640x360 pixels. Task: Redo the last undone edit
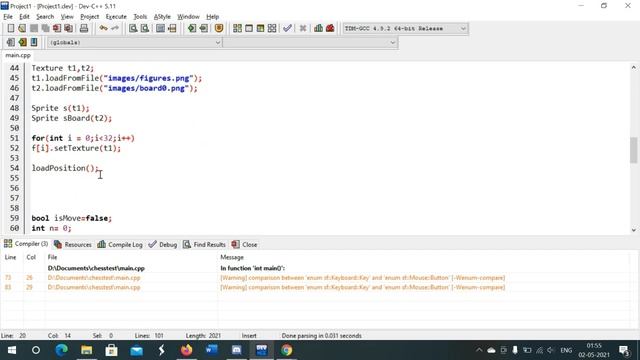click(115, 28)
